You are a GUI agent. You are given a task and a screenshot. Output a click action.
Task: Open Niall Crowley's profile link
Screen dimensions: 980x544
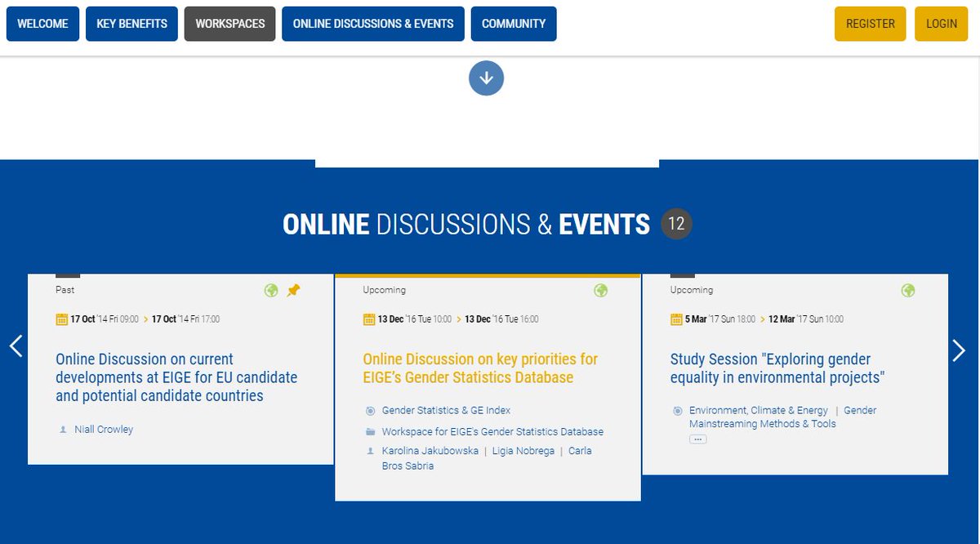[x=104, y=430]
